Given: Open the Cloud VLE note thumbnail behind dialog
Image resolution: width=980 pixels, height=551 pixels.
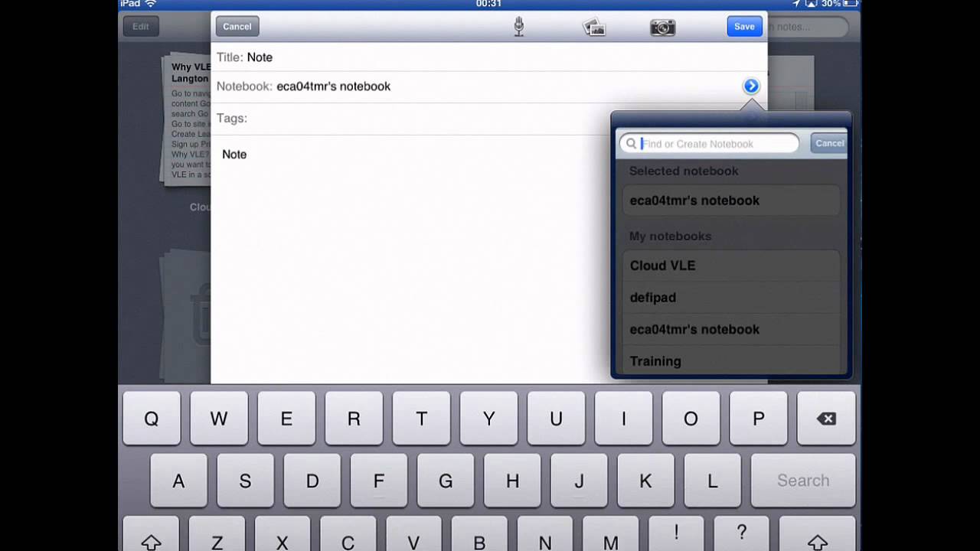Looking at the screenshot, I should (185, 120).
